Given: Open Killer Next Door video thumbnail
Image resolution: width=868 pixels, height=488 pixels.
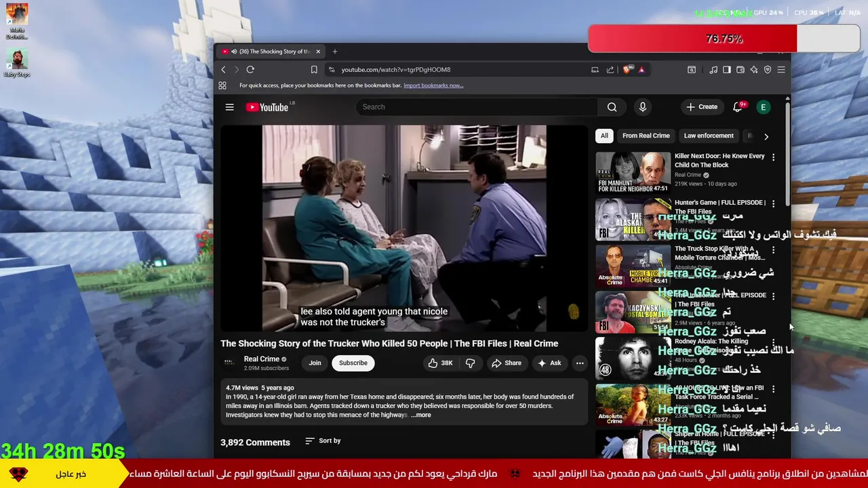Looking at the screenshot, I should point(633,173).
